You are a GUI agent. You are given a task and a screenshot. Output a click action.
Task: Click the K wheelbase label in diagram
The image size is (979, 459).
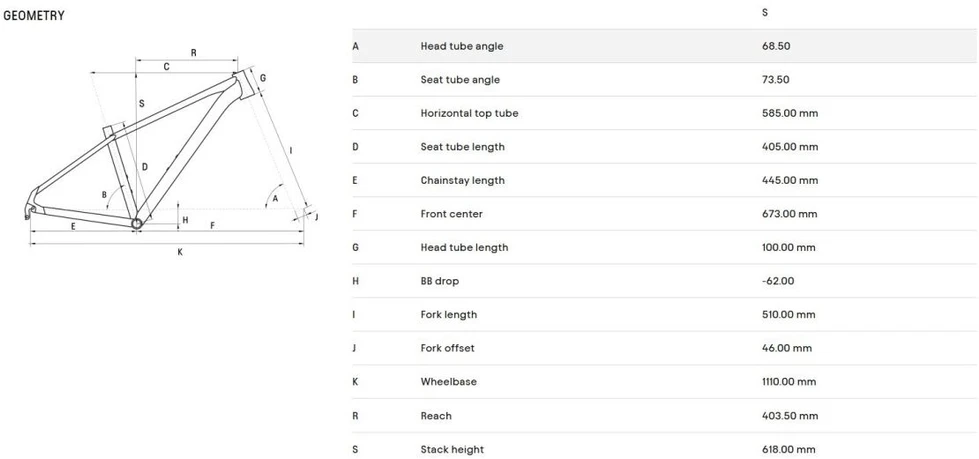[180, 252]
